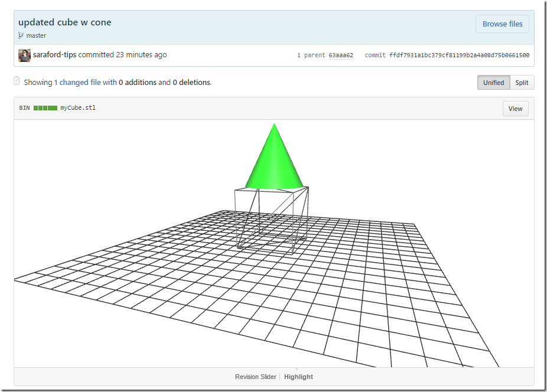
Task: Click the git branch icon beside master
Action: click(x=21, y=35)
